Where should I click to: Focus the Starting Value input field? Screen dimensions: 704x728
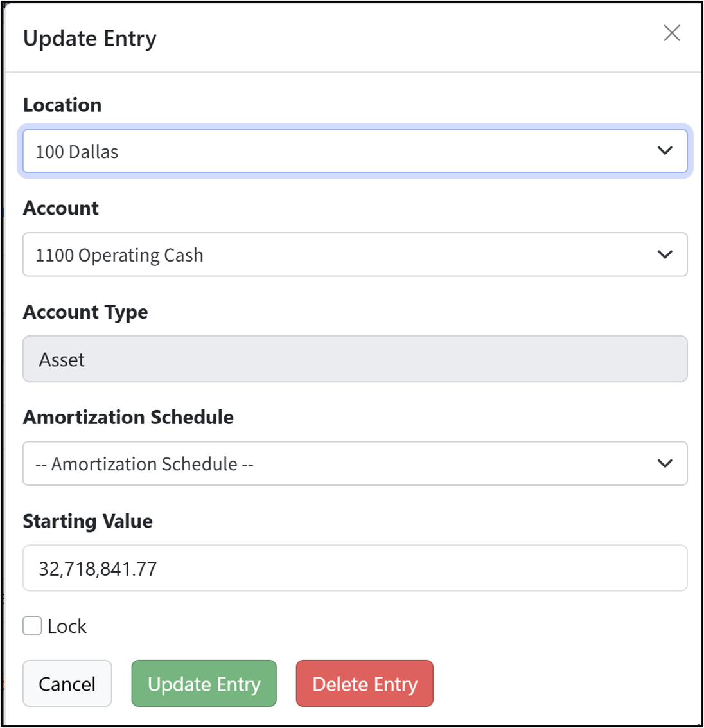click(x=355, y=568)
